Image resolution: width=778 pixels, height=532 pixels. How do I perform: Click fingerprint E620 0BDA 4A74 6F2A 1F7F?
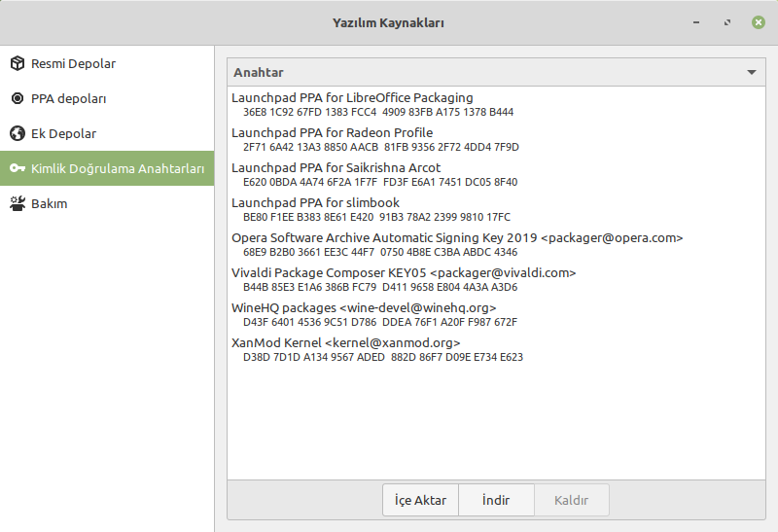[x=310, y=182]
